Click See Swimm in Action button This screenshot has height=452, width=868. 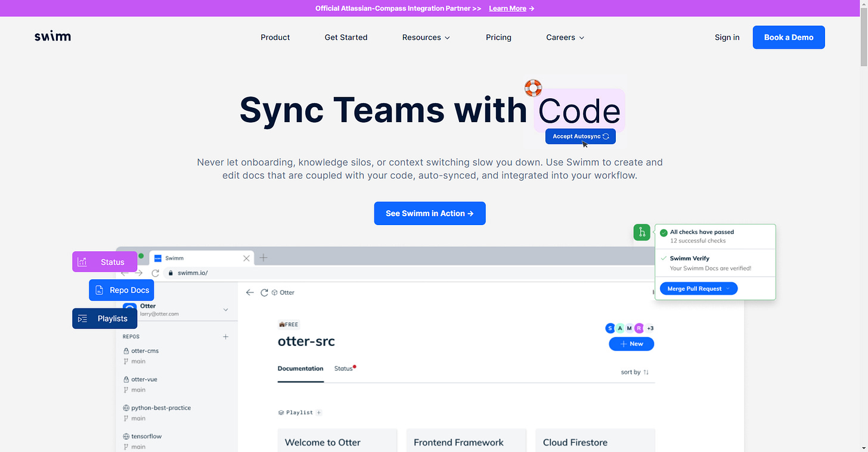point(430,213)
